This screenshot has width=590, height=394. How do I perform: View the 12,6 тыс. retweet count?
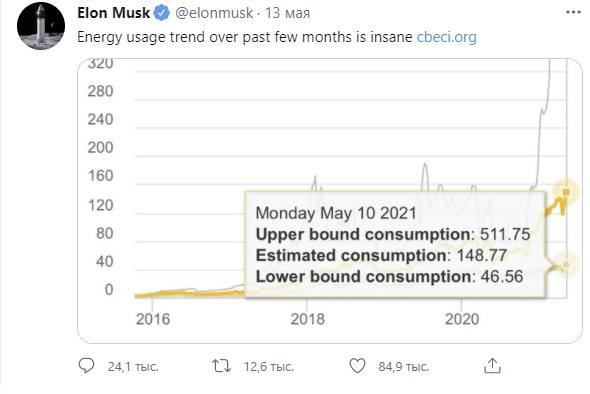point(269,367)
